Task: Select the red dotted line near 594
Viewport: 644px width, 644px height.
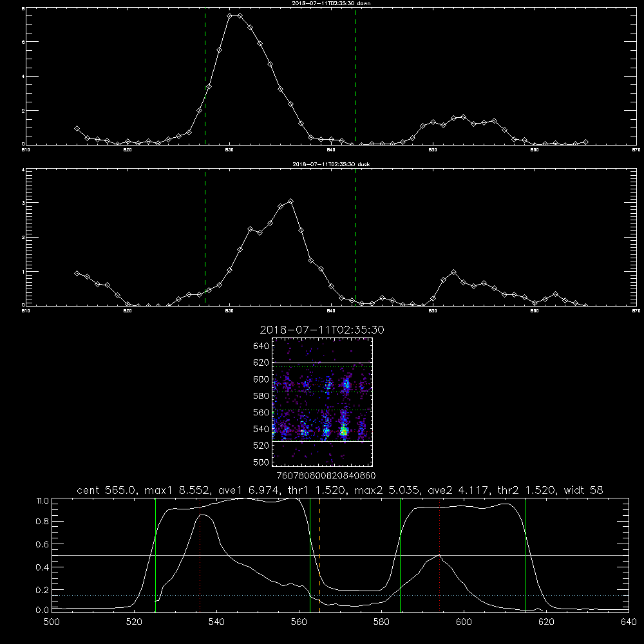Action: pyautogui.click(x=439, y=555)
